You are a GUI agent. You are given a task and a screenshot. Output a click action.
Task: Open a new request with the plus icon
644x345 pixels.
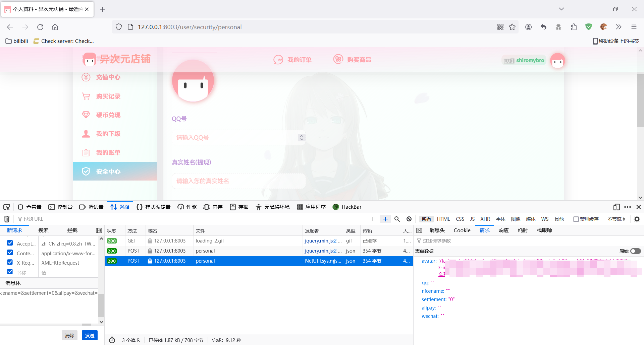[x=385, y=219]
